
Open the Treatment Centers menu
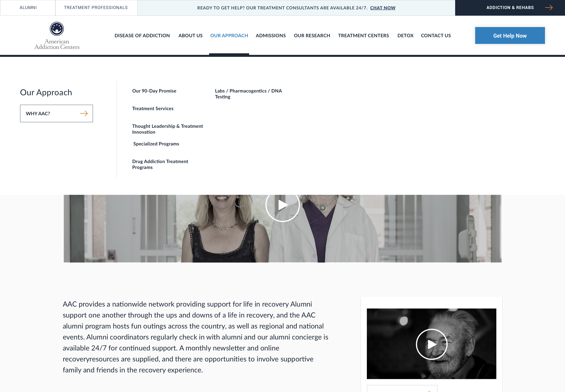[363, 36]
